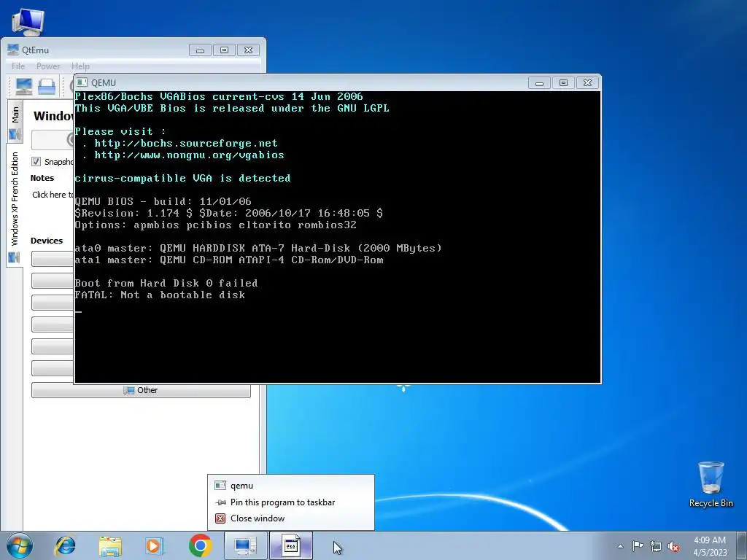Launch Internet Explorer from the taskbar

click(x=66, y=545)
